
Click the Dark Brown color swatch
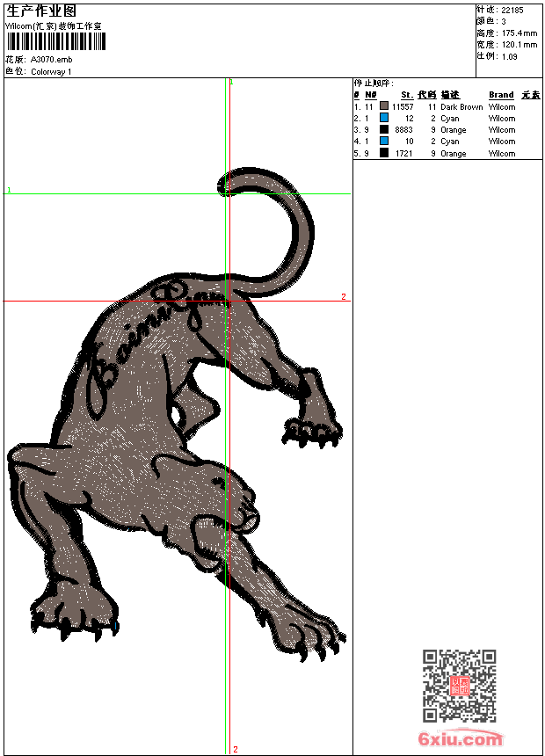[384, 106]
